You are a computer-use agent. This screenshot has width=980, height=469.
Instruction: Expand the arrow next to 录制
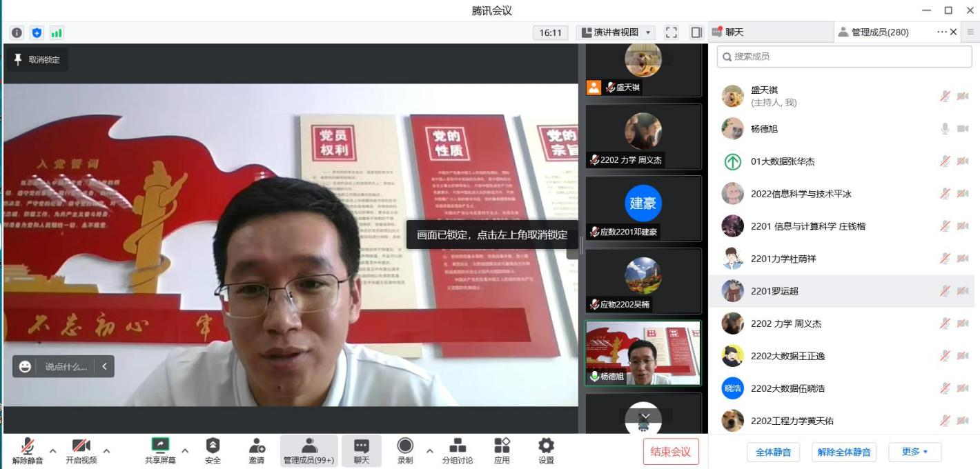(429, 451)
